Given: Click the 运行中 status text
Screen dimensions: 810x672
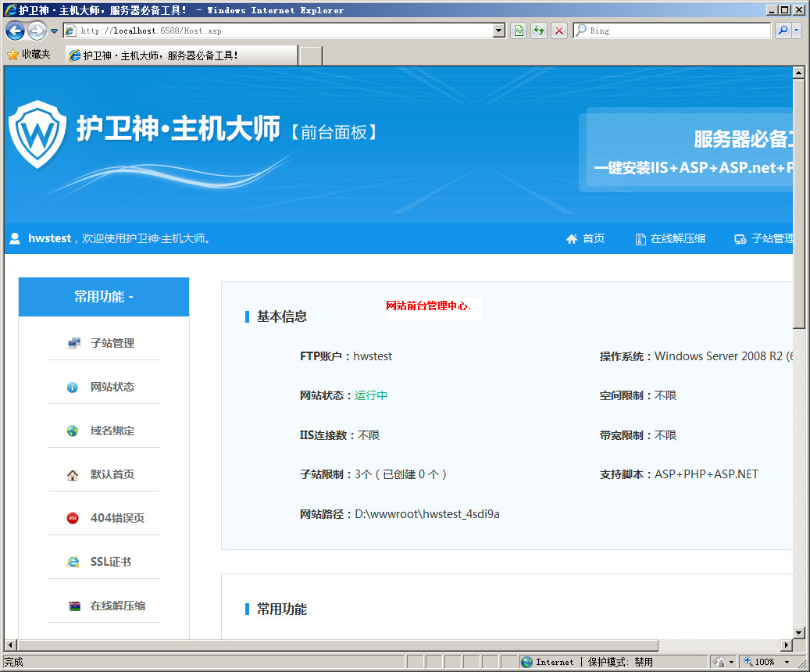Looking at the screenshot, I should 371,395.
